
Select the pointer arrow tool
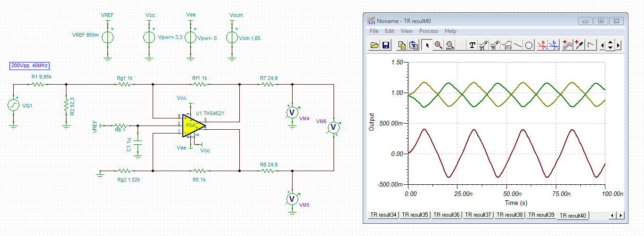(x=427, y=45)
